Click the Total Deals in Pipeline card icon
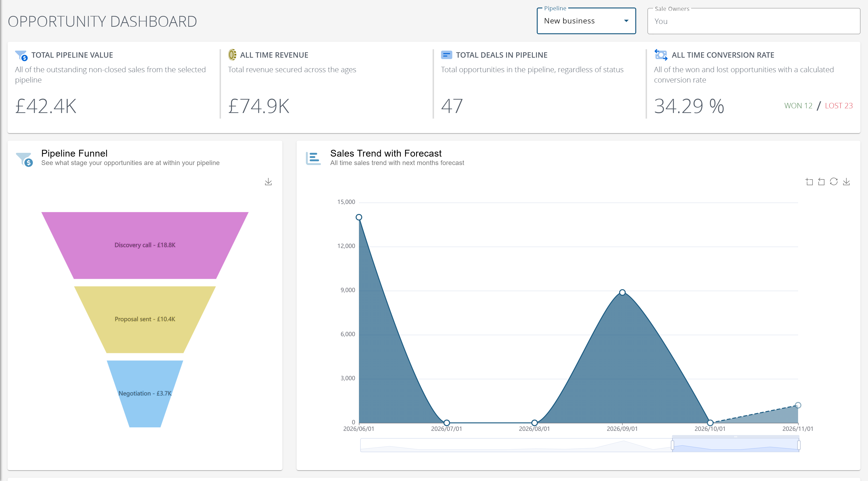 point(446,55)
